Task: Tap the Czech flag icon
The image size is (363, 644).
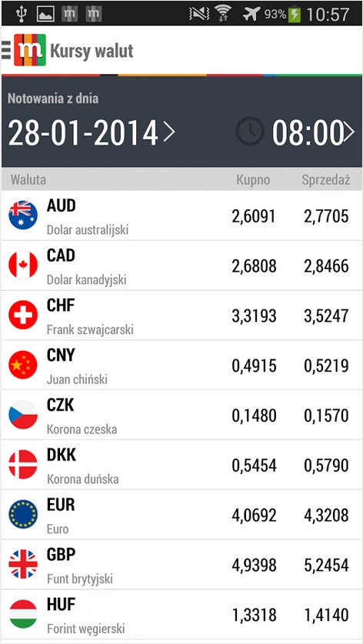Action: pos(23,415)
